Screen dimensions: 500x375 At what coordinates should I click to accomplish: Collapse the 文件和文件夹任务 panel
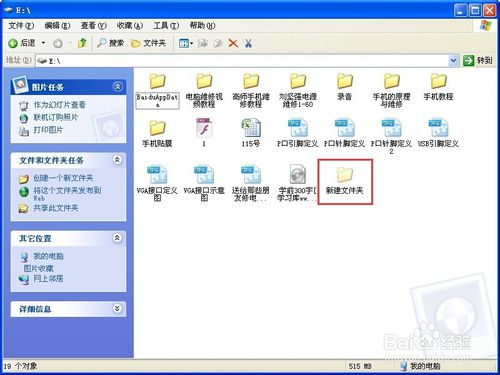point(117,160)
